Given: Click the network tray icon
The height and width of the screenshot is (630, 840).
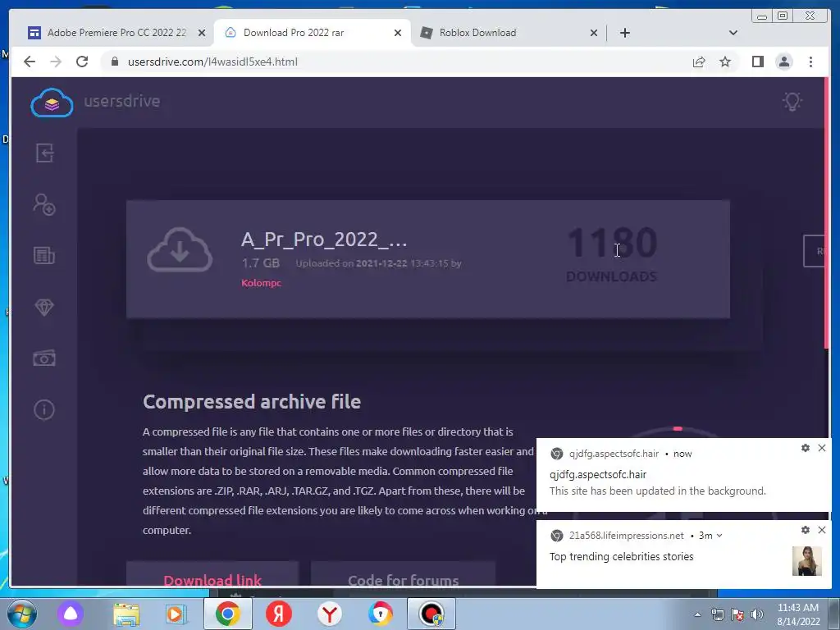Looking at the screenshot, I should point(717,614).
